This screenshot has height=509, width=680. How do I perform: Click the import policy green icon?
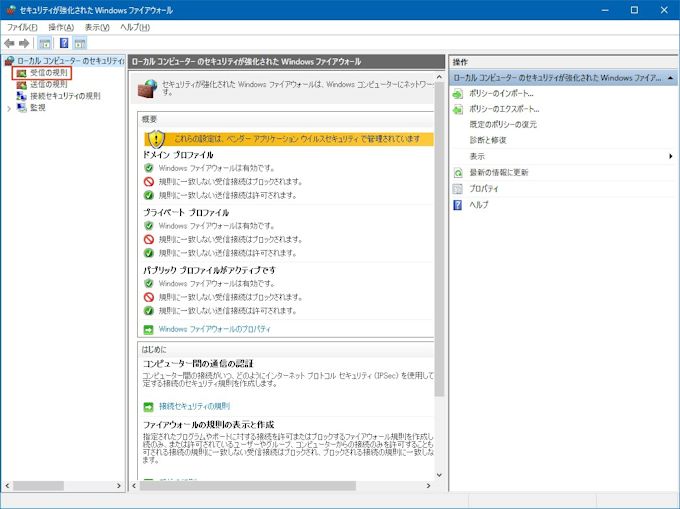point(458,94)
